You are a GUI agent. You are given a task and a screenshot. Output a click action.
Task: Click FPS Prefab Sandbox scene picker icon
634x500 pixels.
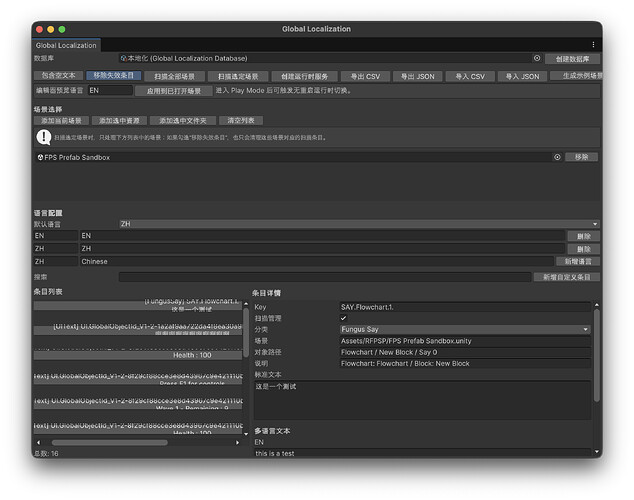557,157
